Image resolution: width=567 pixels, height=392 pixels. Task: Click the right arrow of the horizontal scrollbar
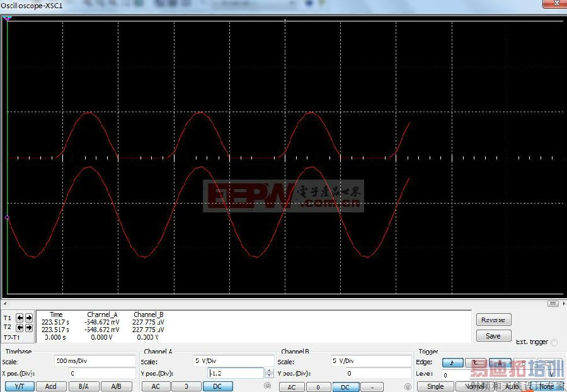click(x=564, y=303)
